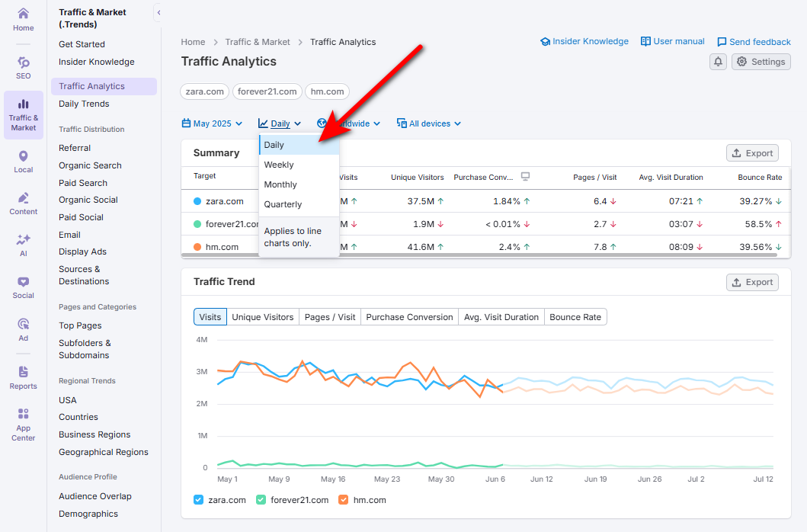This screenshot has height=532, width=807.
Task: Expand the All devices filter dropdown
Action: pyautogui.click(x=428, y=123)
